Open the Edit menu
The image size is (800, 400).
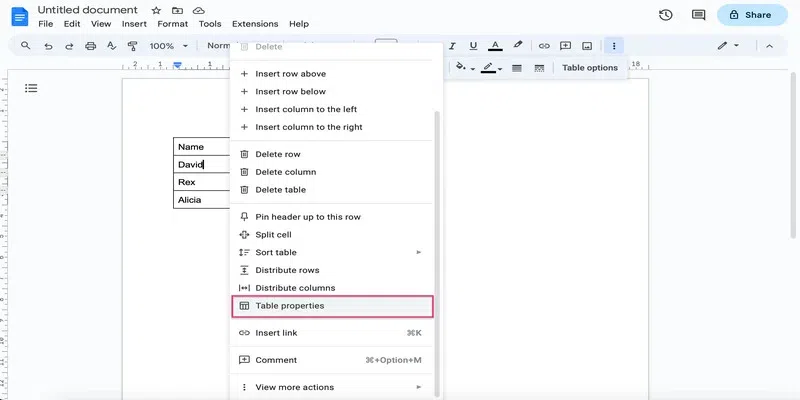tap(72, 24)
